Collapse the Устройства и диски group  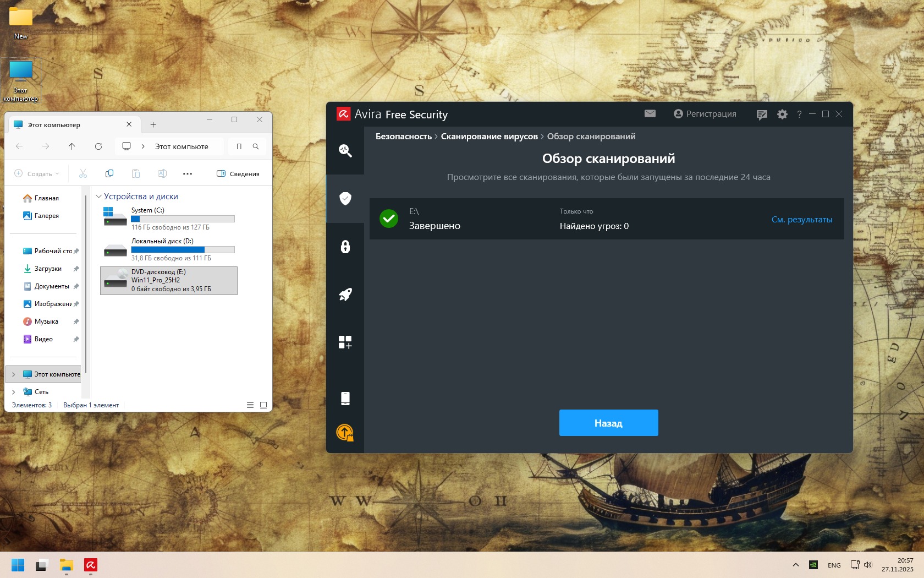(x=99, y=197)
